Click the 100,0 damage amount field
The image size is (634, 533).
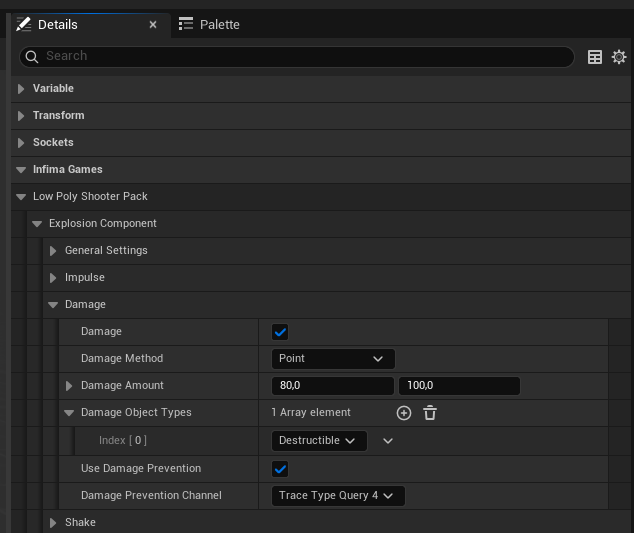pos(459,386)
